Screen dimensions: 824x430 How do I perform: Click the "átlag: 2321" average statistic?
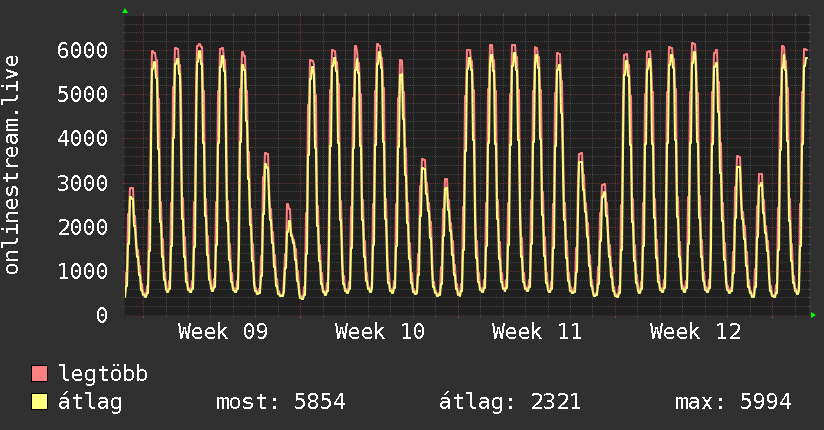(510, 402)
